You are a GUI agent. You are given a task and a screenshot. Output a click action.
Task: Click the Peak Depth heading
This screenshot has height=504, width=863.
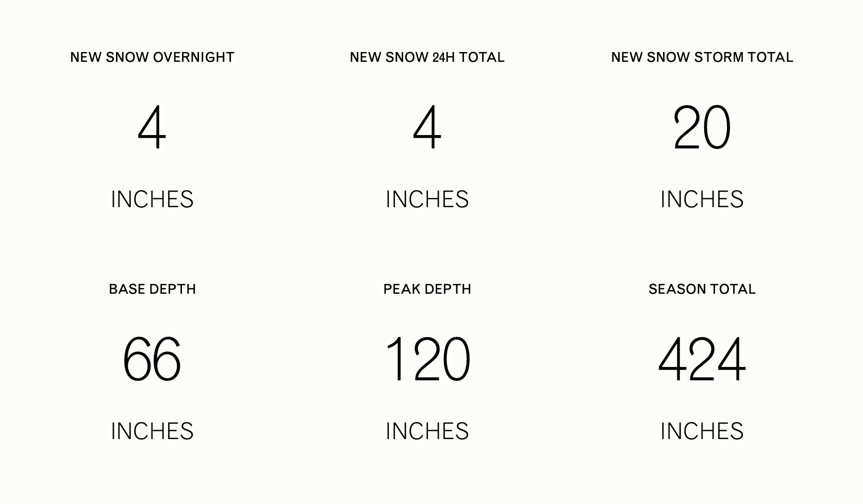(x=427, y=289)
